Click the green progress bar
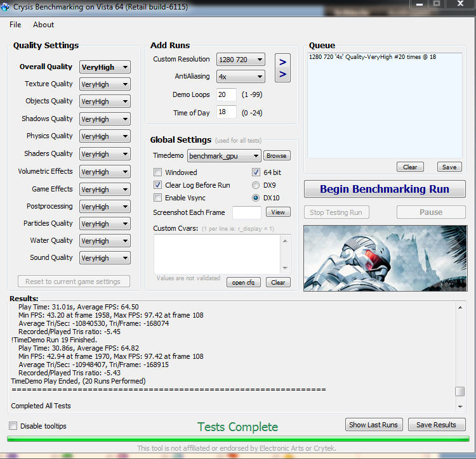This screenshot has width=476, height=459. tap(238, 439)
